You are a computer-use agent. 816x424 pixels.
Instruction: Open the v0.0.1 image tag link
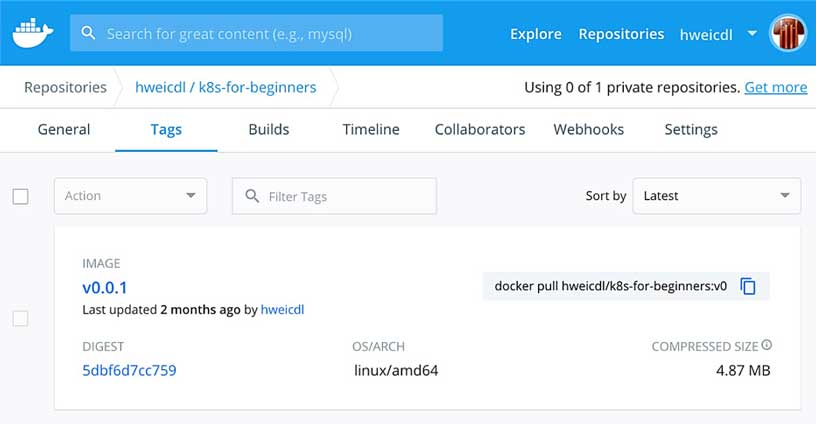[105, 288]
